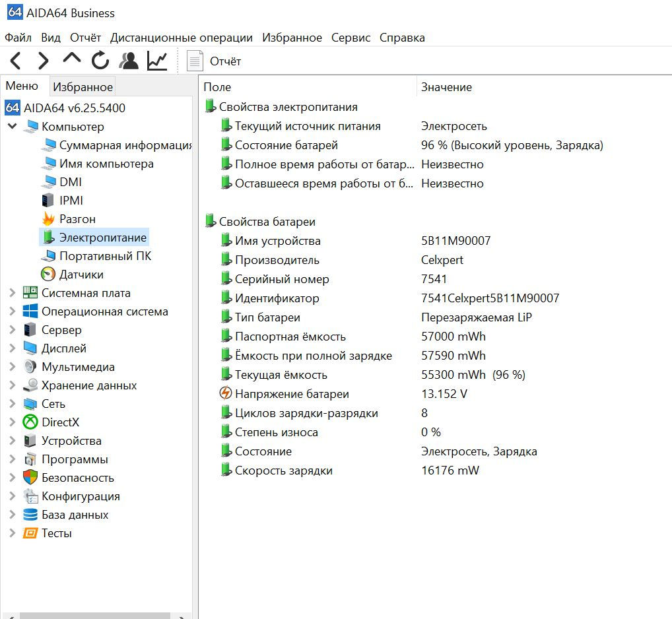The image size is (672, 619).
Task: Open the graph chart icon in toolbar
Action: [x=157, y=61]
